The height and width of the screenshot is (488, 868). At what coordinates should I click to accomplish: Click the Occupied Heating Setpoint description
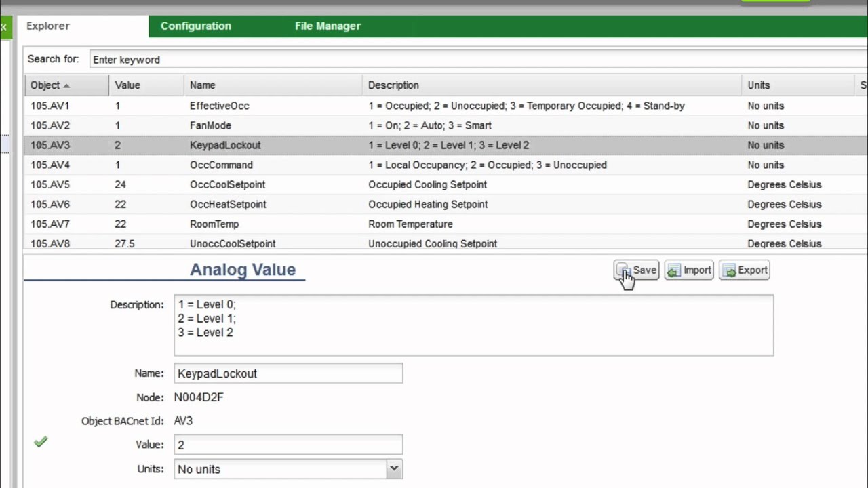coord(428,204)
